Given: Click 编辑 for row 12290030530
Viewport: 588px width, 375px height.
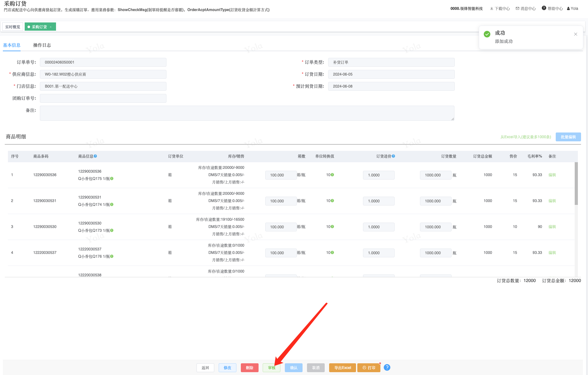Looking at the screenshot, I should point(552,227).
